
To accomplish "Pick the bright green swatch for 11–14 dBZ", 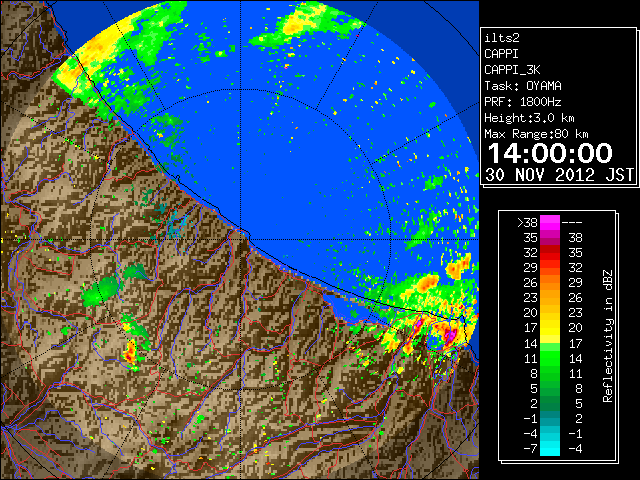I will pos(550,358).
